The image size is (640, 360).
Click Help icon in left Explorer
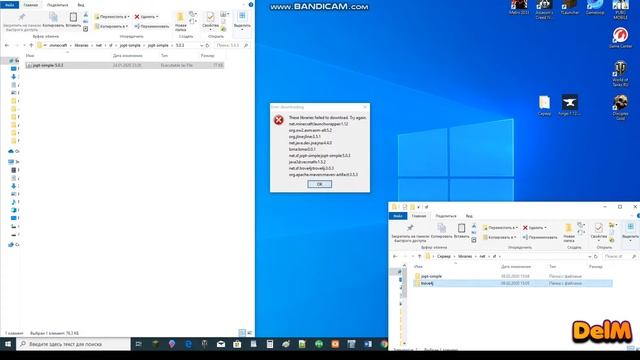click(251, 4)
